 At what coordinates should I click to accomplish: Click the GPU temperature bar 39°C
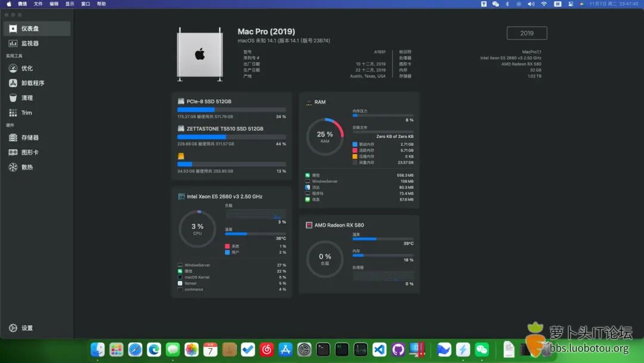[383, 239]
